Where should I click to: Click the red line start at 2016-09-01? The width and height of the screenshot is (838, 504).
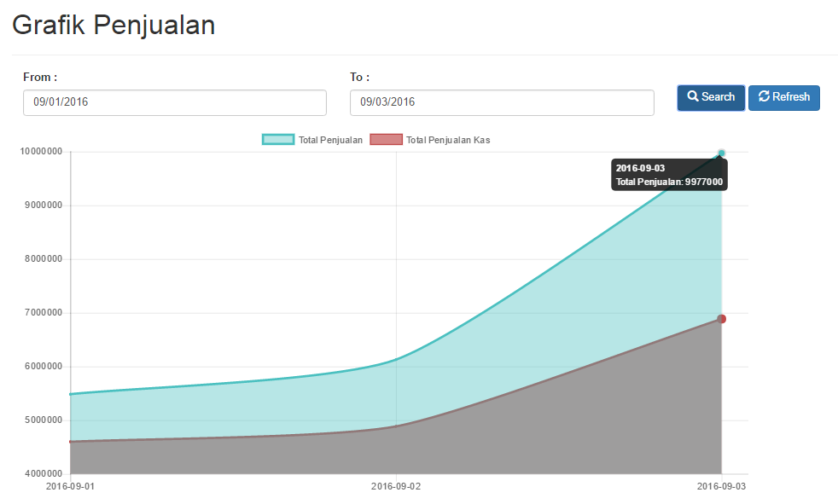point(71,442)
